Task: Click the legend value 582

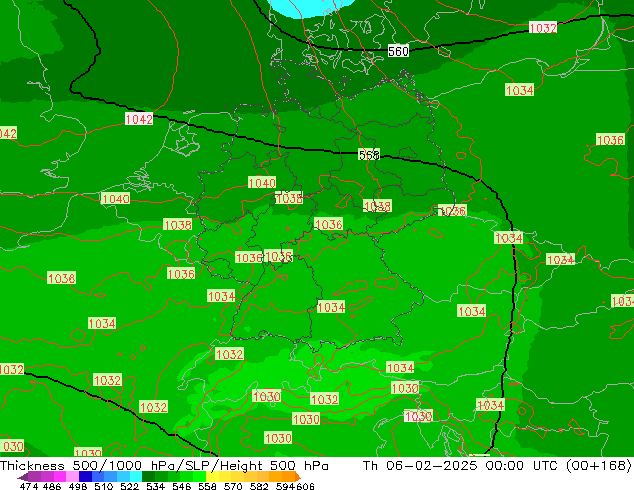Action: click(x=259, y=486)
